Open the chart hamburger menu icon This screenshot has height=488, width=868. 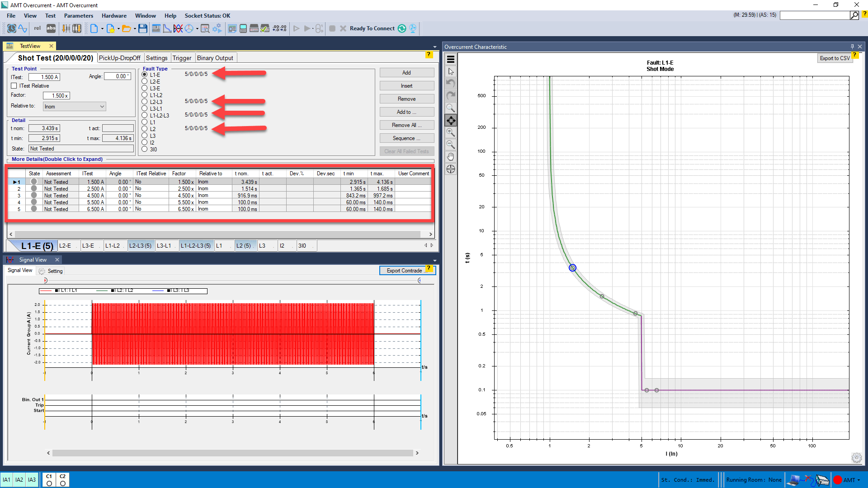point(451,59)
